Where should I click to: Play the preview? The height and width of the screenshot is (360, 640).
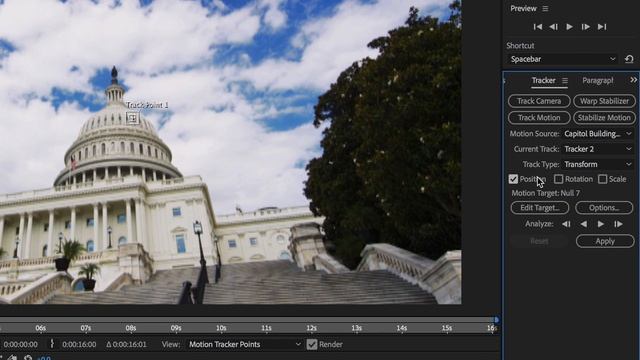[569, 27]
